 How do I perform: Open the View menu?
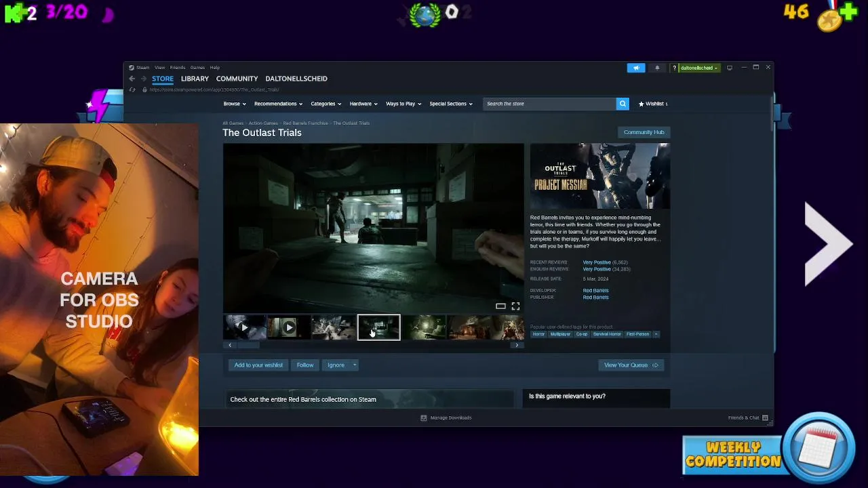pyautogui.click(x=159, y=68)
